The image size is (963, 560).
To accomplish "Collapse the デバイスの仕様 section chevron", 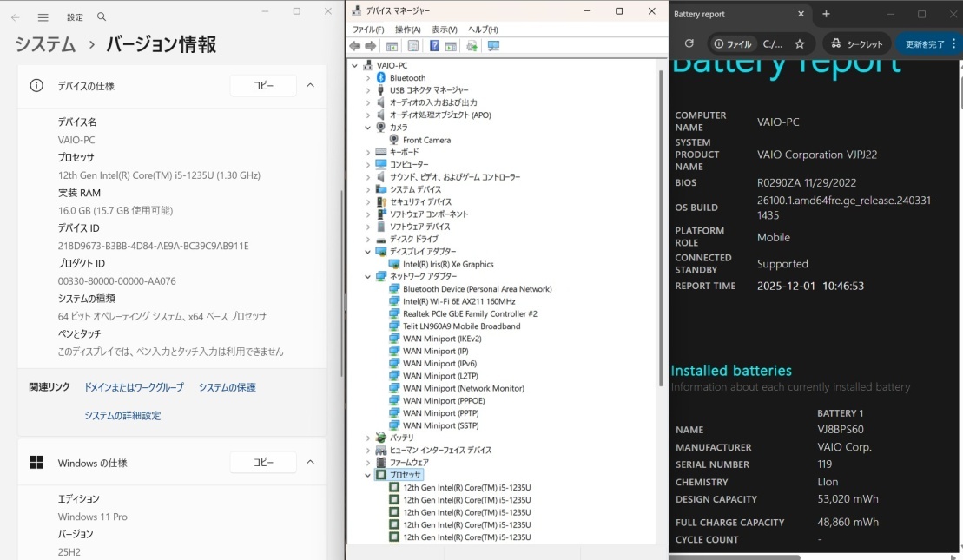I will point(310,85).
